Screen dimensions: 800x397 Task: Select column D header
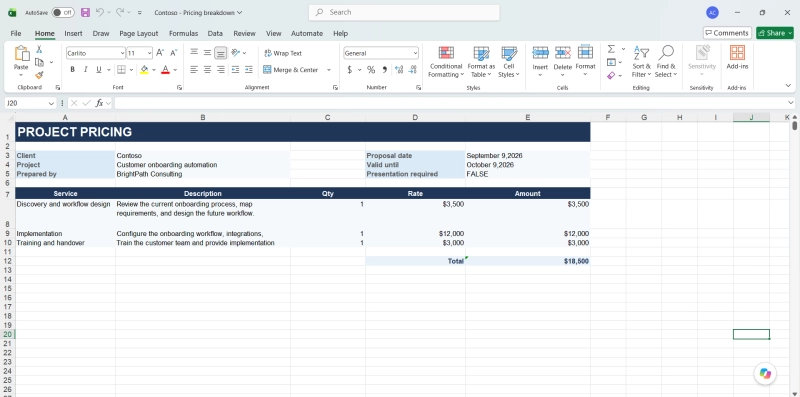pos(415,118)
